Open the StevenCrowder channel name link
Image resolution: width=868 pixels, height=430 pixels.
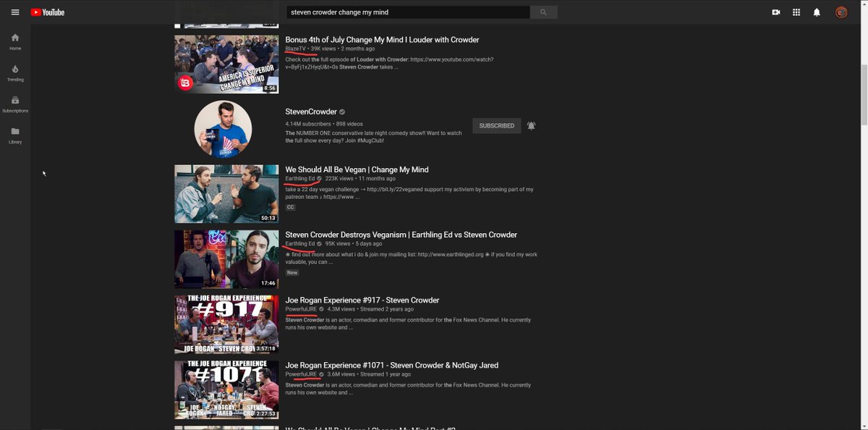[x=311, y=112]
